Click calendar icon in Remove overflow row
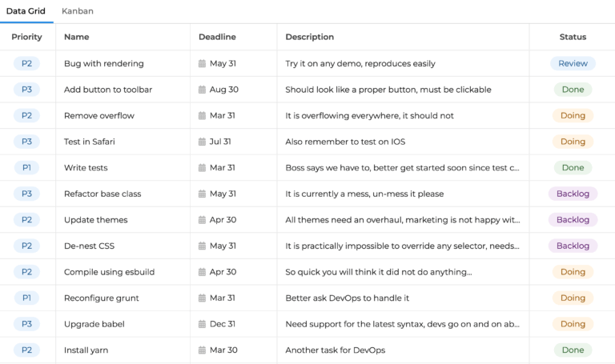 [202, 116]
